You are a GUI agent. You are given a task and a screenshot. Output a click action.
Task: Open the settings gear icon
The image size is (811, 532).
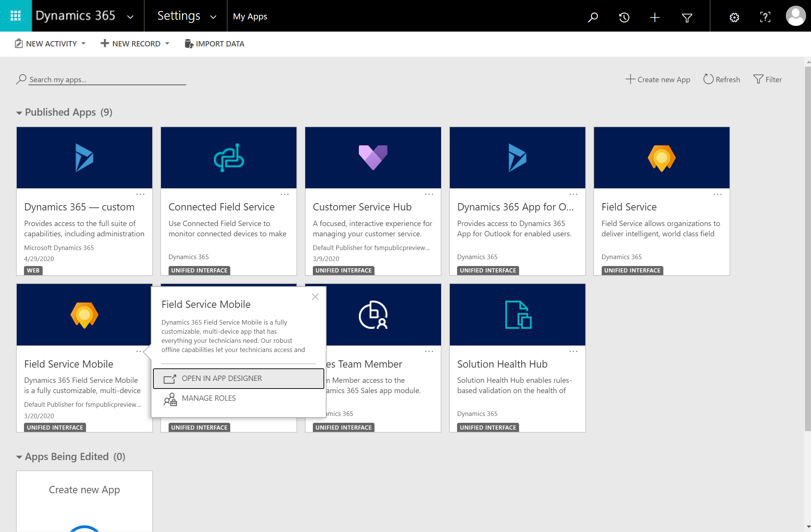tap(735, 17)
